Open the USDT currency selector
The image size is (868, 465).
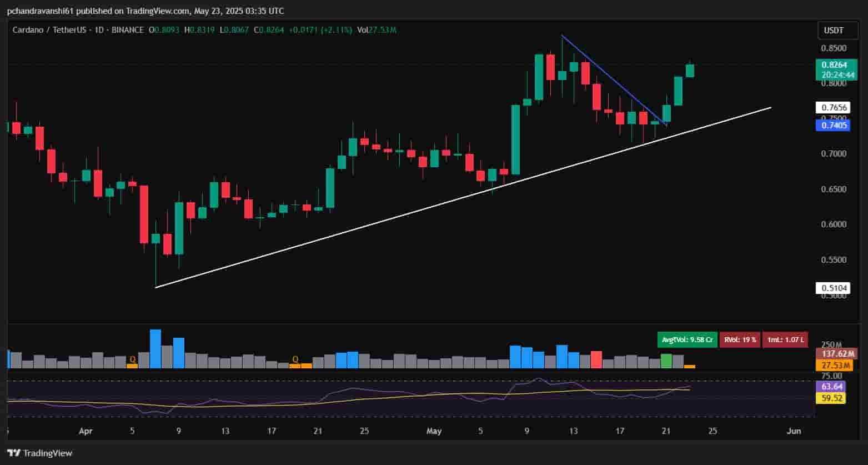pyautogui.click(x=834, y=30)
